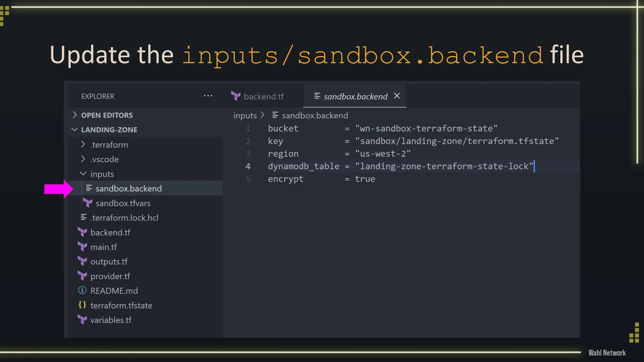Click the dynamodb_table key name
644x362 pixels.
click(303, 166)
